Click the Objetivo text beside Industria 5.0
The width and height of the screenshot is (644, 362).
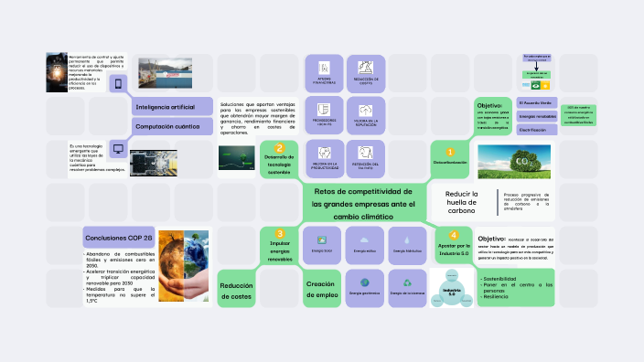[x=515, y=248]
